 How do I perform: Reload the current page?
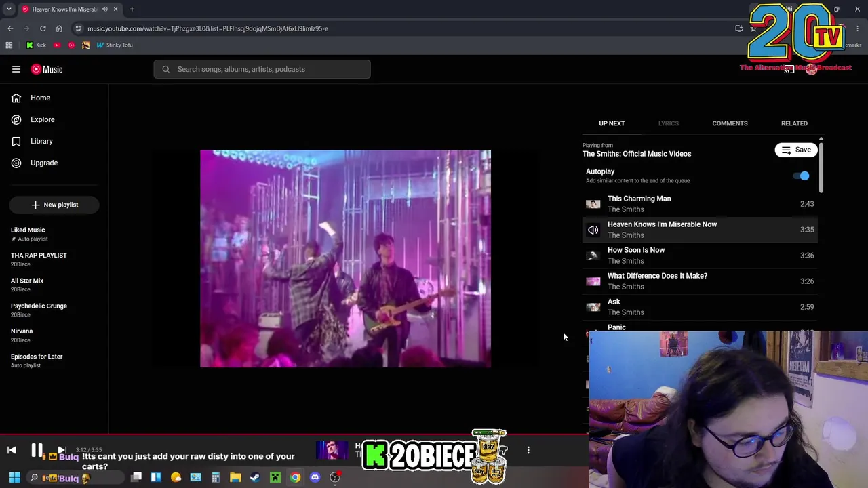[x=43, y=28]
